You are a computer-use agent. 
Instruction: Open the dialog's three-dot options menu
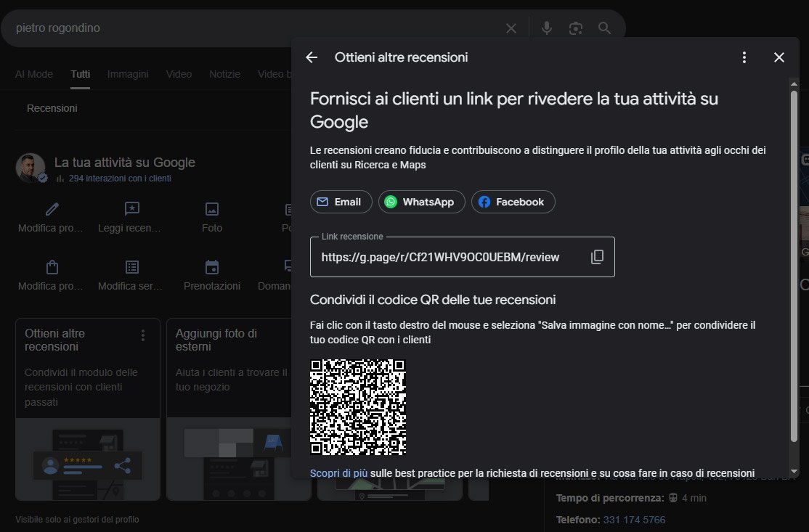tap(744, 57)
